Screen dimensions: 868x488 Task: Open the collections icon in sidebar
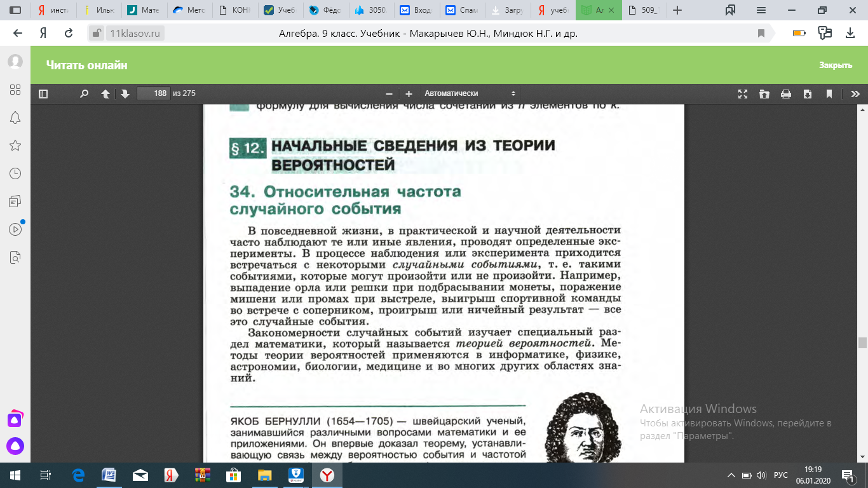click(15, 201)
